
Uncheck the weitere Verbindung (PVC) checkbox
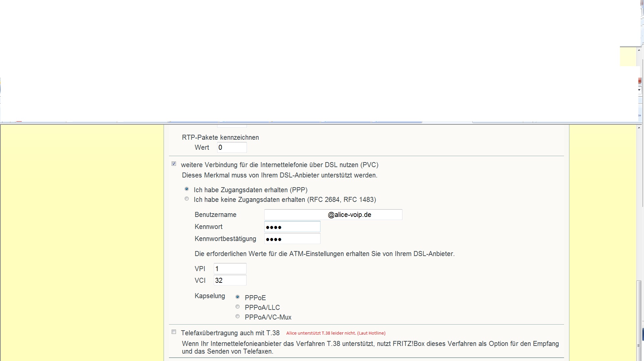[x=174, y=164]
